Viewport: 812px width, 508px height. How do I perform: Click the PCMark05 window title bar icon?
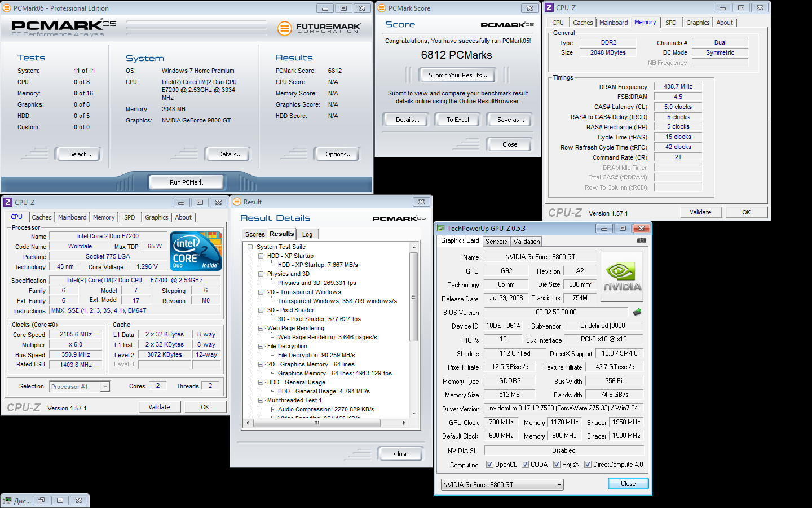coord(7,8)
